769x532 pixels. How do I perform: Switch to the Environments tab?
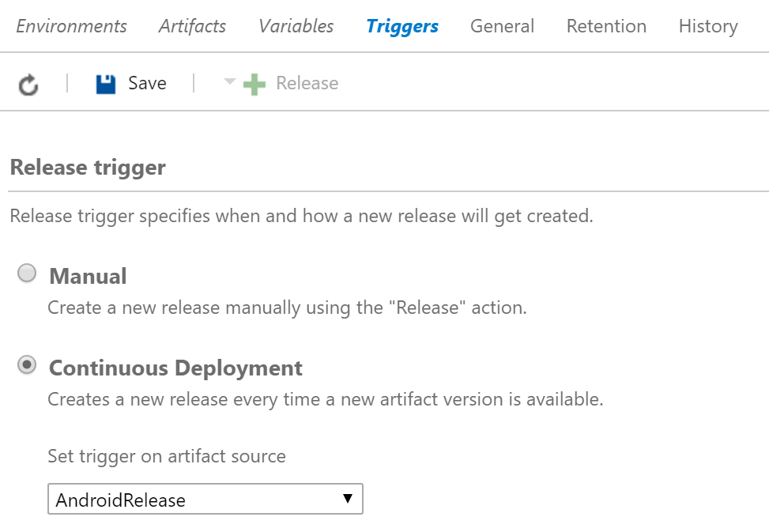71,26
